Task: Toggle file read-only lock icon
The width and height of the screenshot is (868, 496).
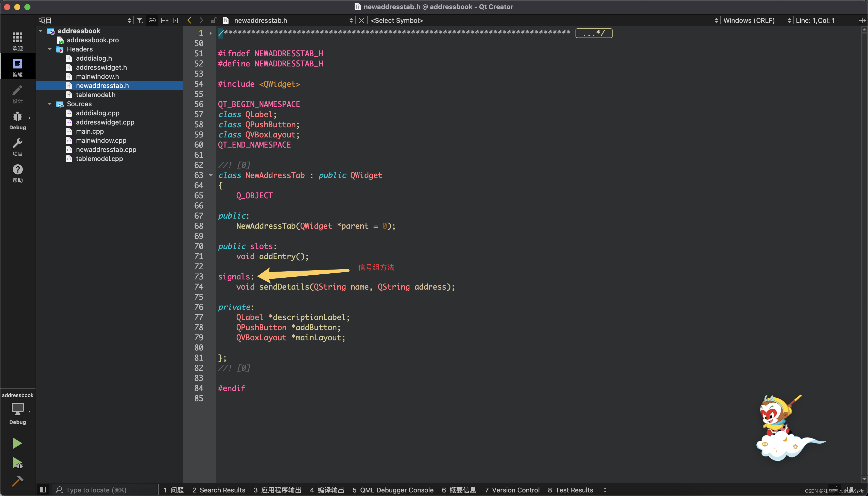Action: tap(214, 21)
